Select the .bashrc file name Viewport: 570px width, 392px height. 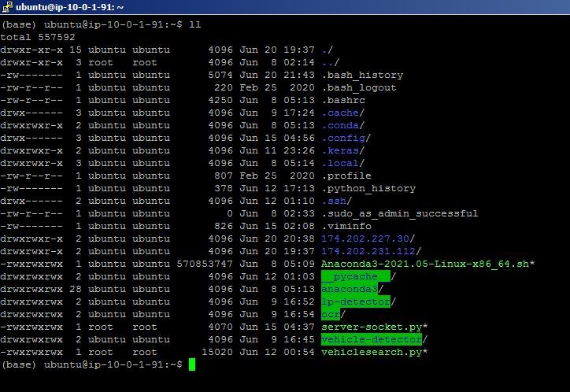point(343,100)
